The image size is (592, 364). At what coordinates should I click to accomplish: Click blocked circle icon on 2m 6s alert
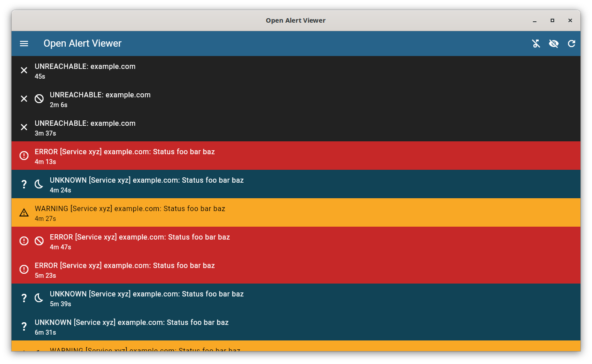[x=39, y=99]
